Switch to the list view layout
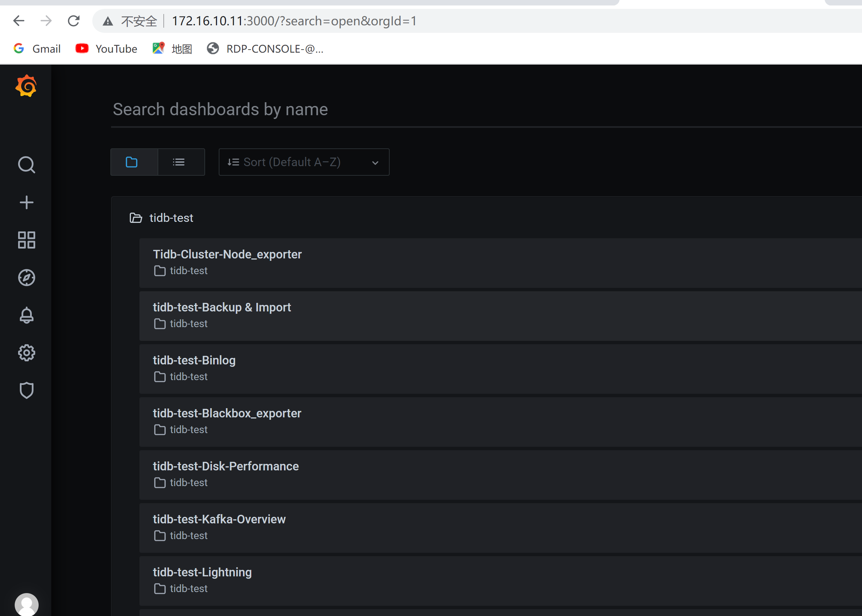This screenshot has width=862, height=616. click(x=179, y=161)
